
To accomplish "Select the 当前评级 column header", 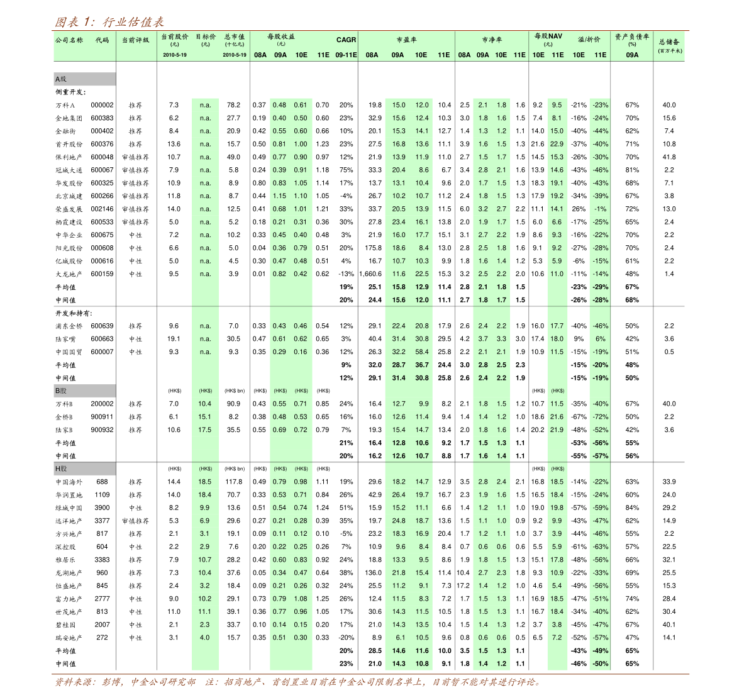I will 135,40.
